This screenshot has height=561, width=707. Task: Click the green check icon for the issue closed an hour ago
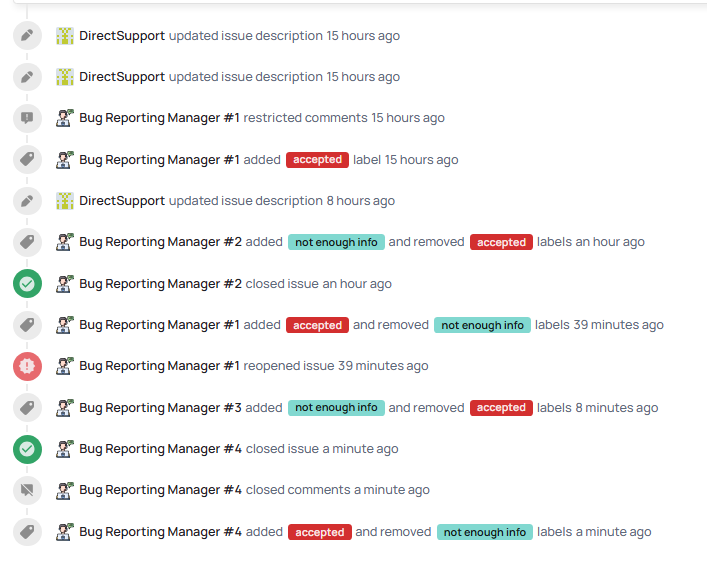pyautogui.click(x=27, y=284)
